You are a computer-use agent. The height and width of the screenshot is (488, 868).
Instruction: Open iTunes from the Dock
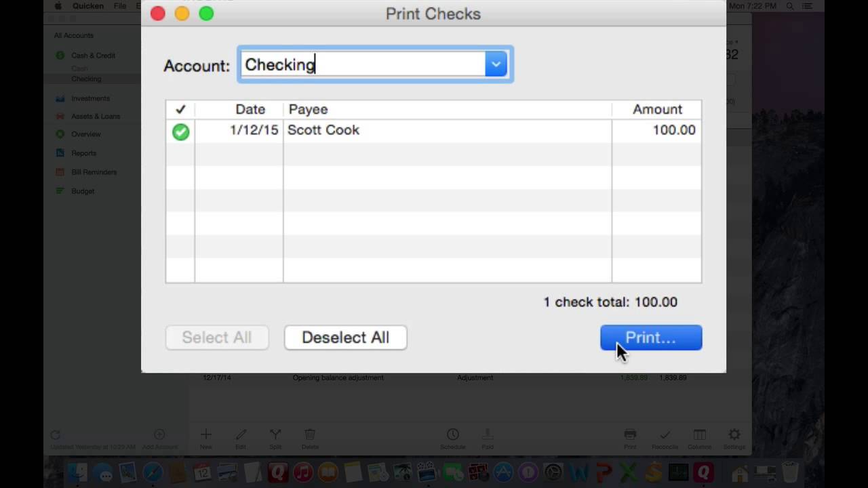303,472
